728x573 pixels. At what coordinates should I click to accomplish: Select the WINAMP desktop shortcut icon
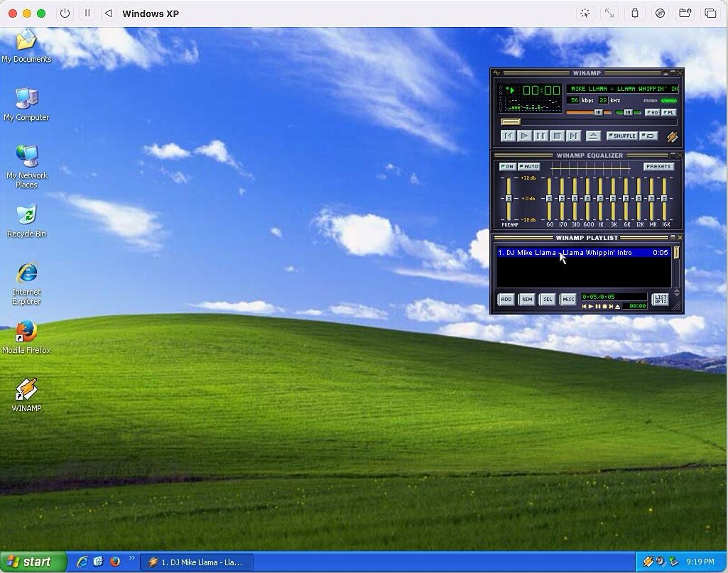pos(26,395)
